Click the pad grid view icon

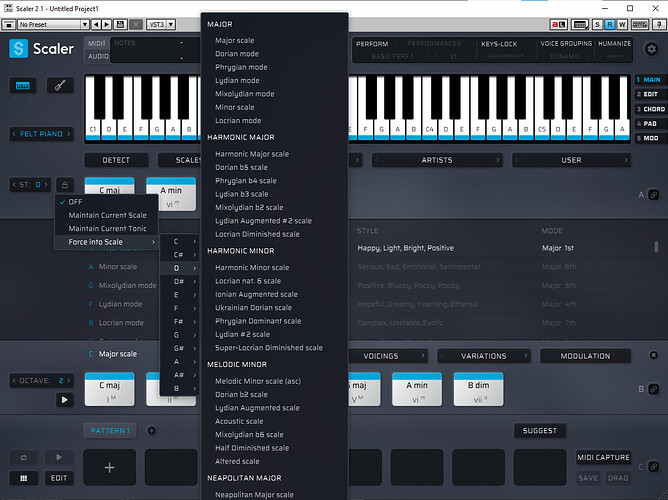23,478
